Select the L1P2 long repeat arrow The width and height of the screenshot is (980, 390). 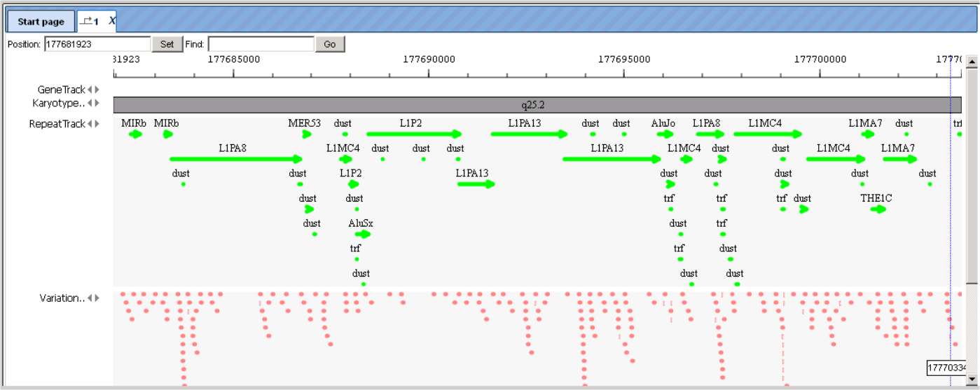pyautogui.click(x=415, y=134)
